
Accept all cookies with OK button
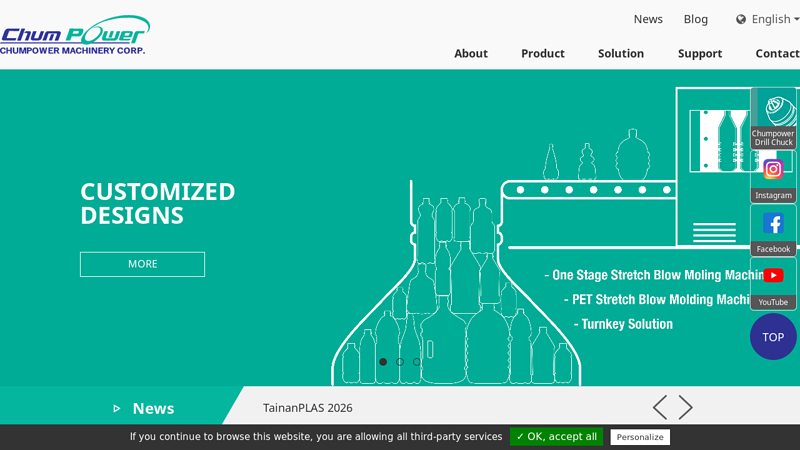pos(556,437)
